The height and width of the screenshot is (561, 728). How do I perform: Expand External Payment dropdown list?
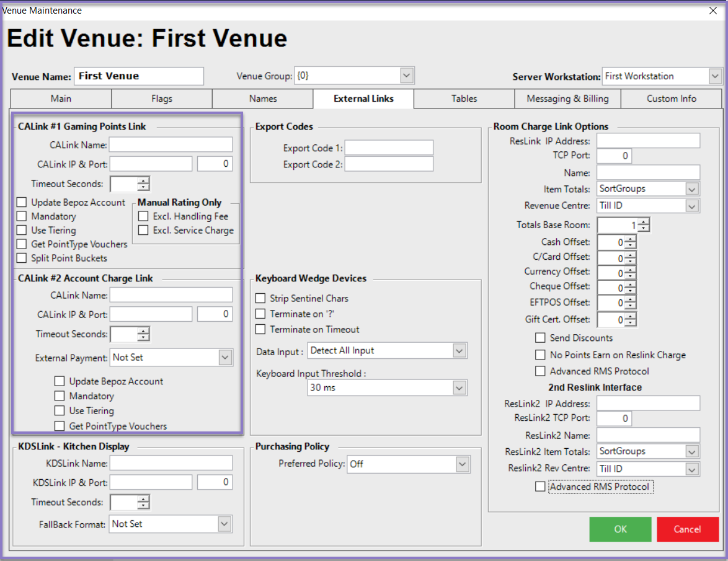(224, 358)
